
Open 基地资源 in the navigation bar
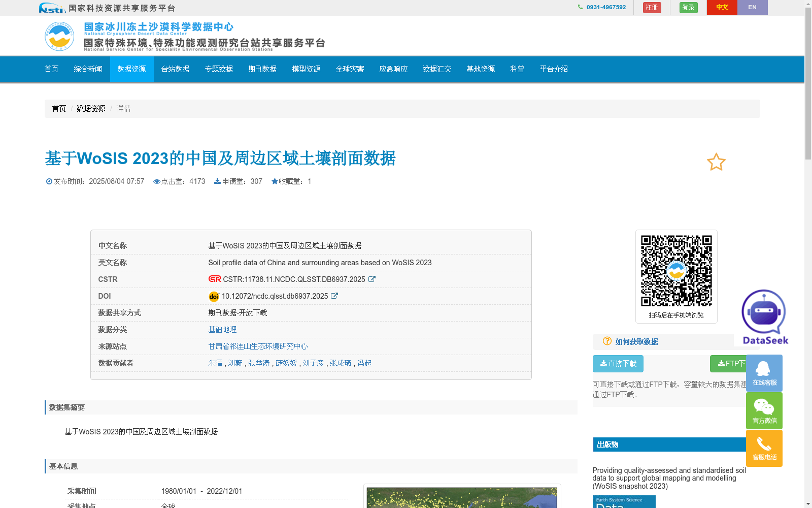click(481, 69)
